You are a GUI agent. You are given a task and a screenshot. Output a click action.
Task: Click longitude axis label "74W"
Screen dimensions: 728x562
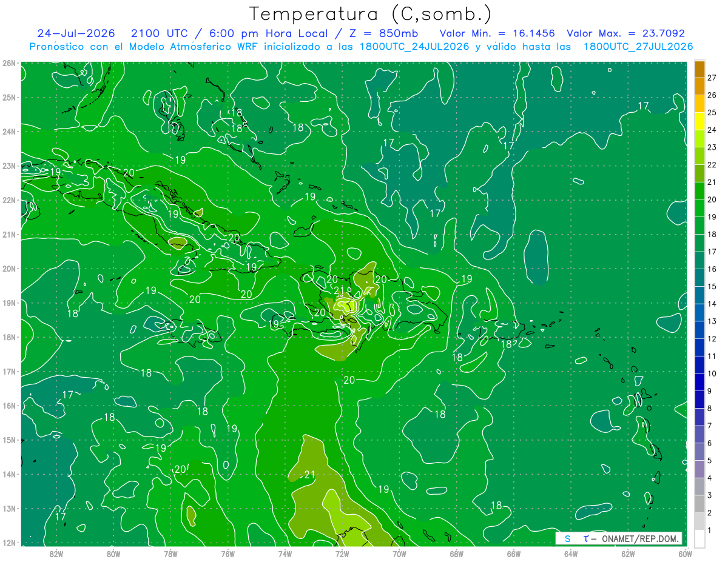(x=285, y=553)
